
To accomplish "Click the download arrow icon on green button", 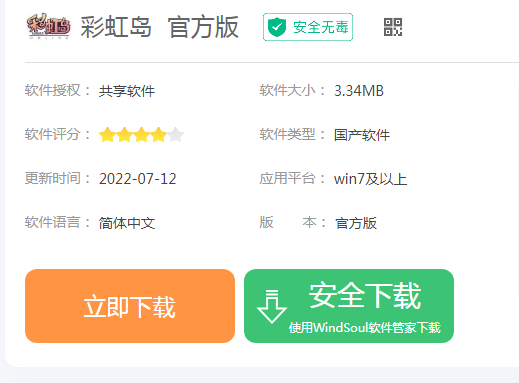I will coord(272,306).
